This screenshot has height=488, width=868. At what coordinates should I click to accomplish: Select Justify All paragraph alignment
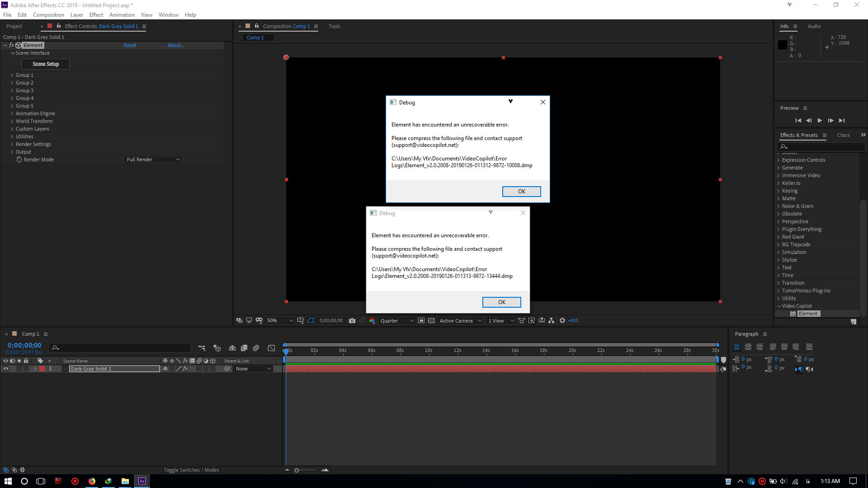[809, 347]
